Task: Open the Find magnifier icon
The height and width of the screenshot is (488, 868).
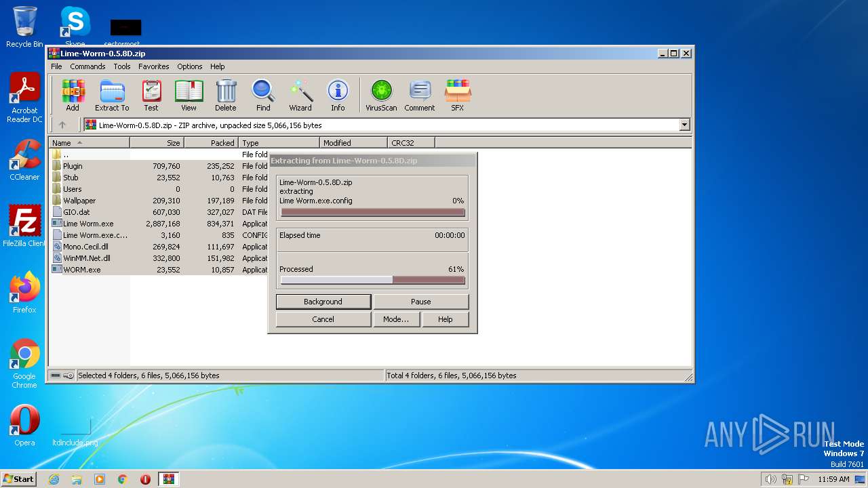Action: pyautogui.click(x=263, y=95)
